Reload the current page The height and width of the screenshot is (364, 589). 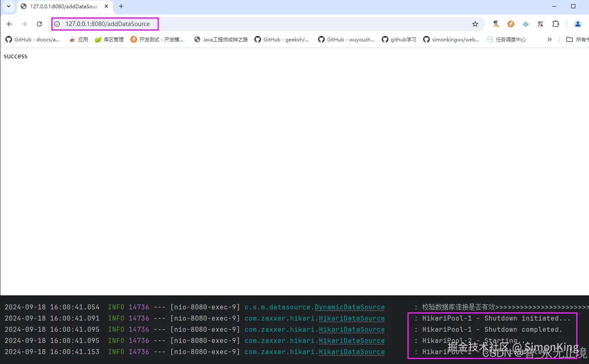click(x=39, y=24)
